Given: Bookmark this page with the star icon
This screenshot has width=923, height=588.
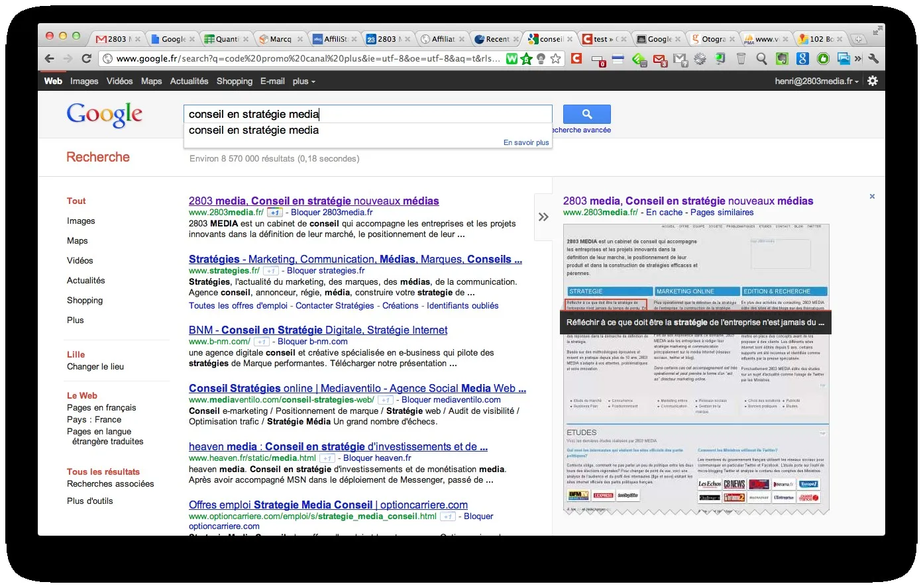Looking at the screenshot, I should [555, 59].
